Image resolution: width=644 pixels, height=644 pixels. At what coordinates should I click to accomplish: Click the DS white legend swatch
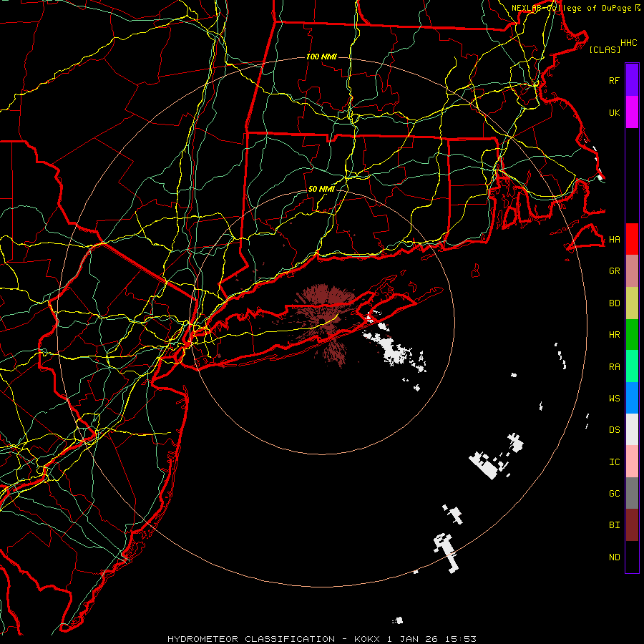(x=632, y=429)
